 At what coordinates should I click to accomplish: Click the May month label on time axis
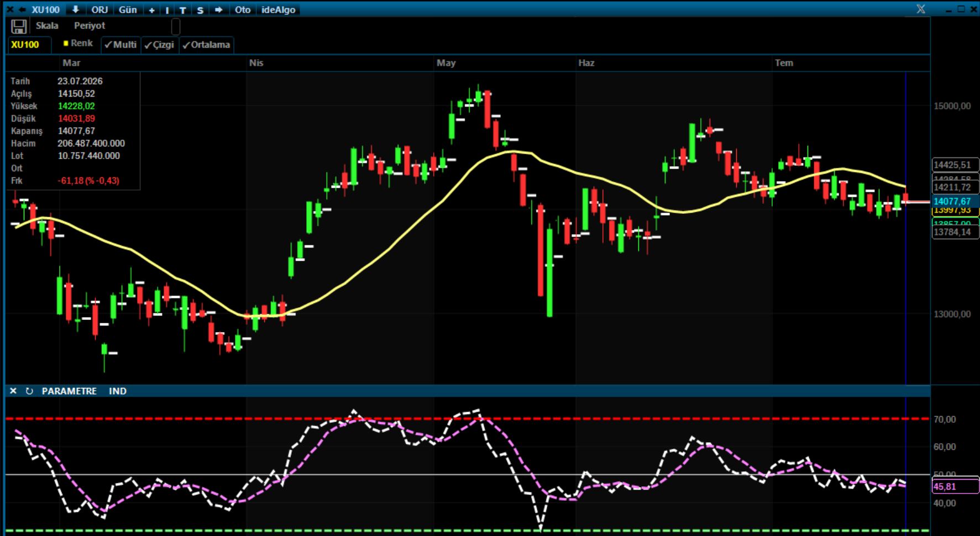click(x=446, y=63)
